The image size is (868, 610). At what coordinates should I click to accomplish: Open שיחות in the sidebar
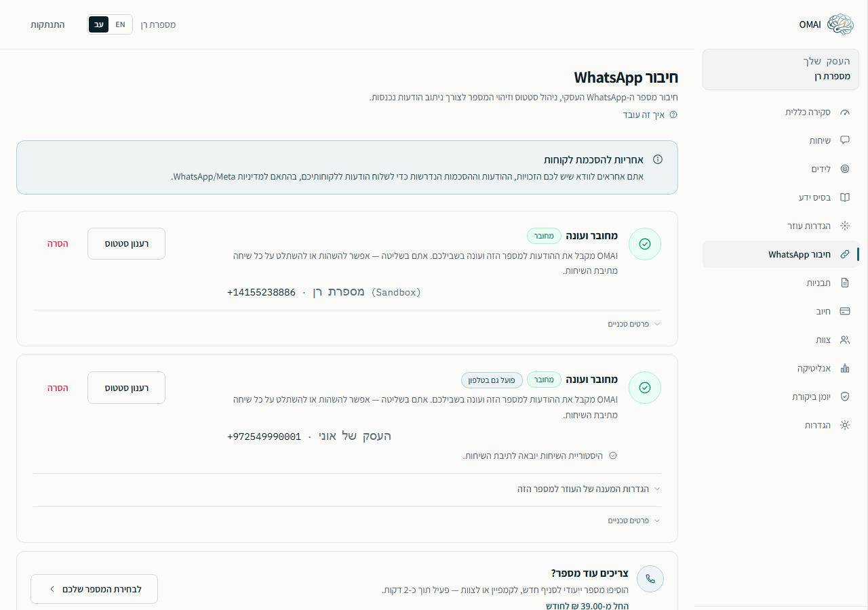pyautogui.click(x=781, y=140)
